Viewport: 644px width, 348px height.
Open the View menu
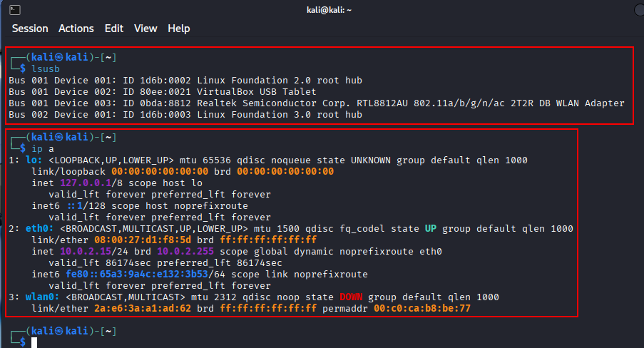pos(145,29)
